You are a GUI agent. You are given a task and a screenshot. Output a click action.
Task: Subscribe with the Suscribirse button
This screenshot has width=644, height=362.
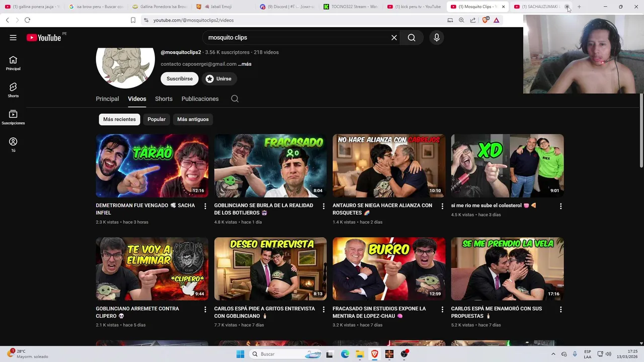click(180, 79)
